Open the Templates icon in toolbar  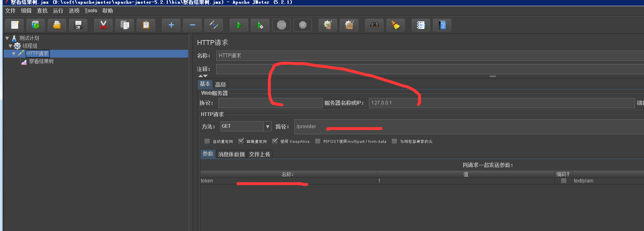tap(36, 25)
